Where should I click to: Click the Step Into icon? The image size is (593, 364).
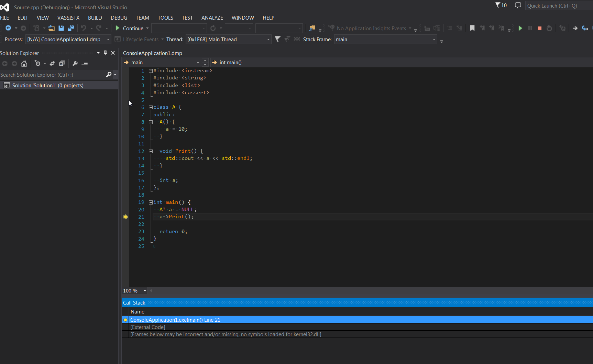[585, 28]
